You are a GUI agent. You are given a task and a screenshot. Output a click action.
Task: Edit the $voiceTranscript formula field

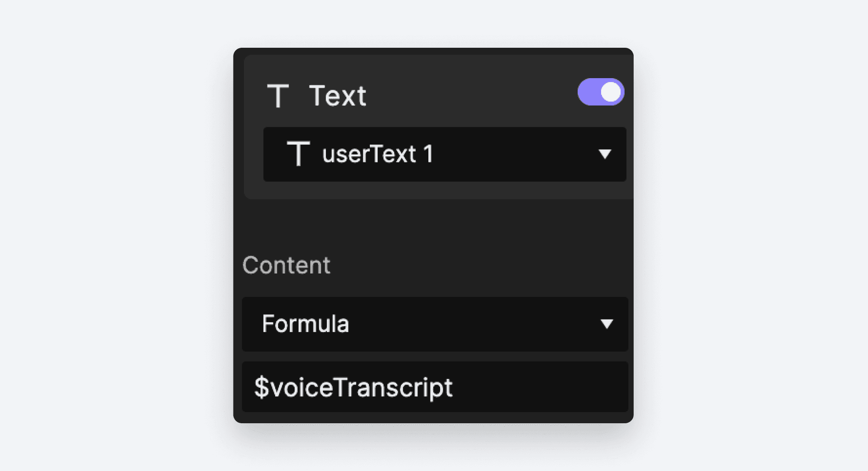coord(434,386)
